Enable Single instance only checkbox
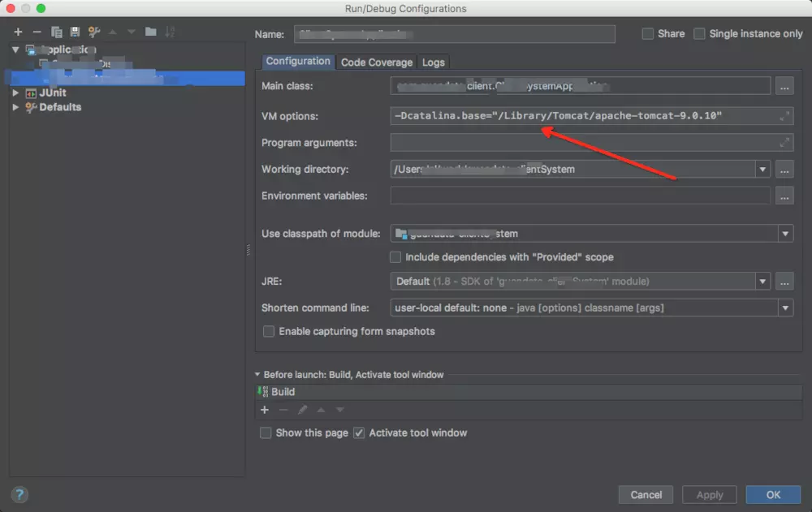The height and width of the screenshot is (512, 812). (x=699, y=33)
